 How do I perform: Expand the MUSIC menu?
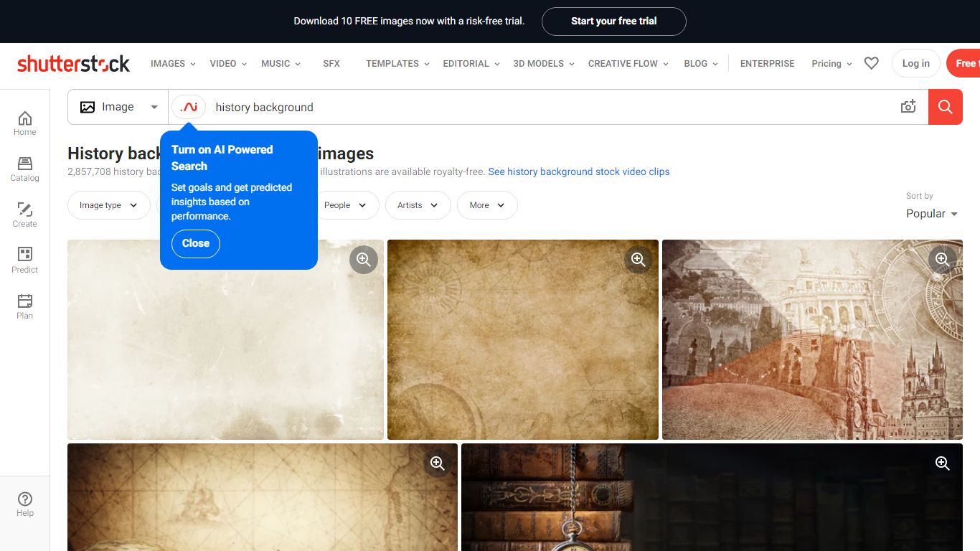coord(281,64)
